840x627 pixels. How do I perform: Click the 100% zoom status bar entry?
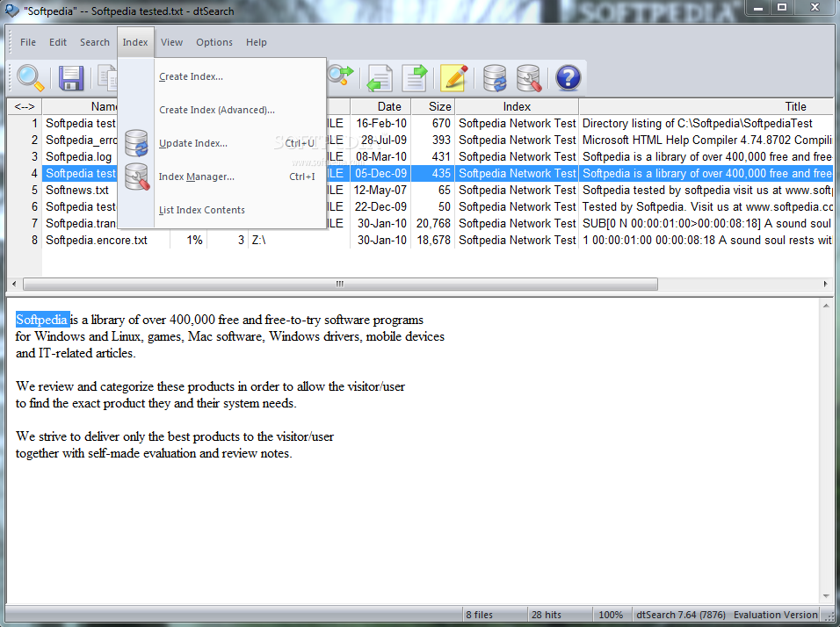click(611, 615)
